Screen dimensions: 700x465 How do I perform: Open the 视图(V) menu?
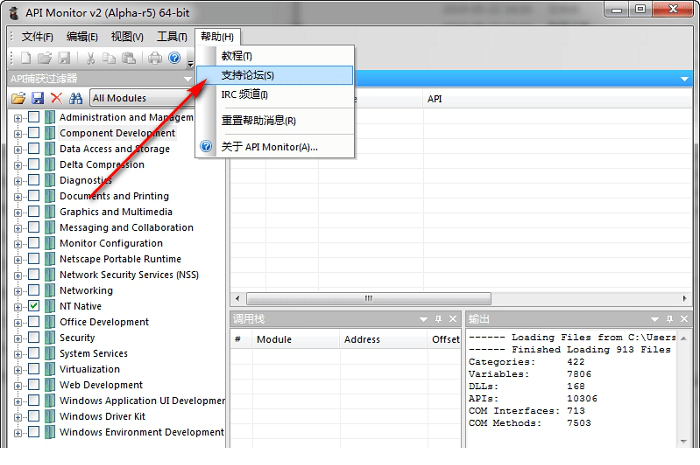[x=127, y=37]
